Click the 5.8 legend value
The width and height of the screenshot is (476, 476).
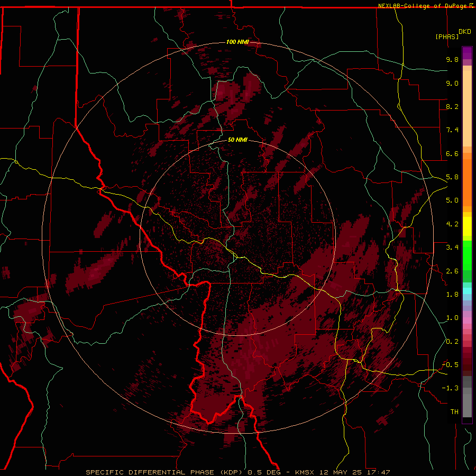tap(452, 177)
